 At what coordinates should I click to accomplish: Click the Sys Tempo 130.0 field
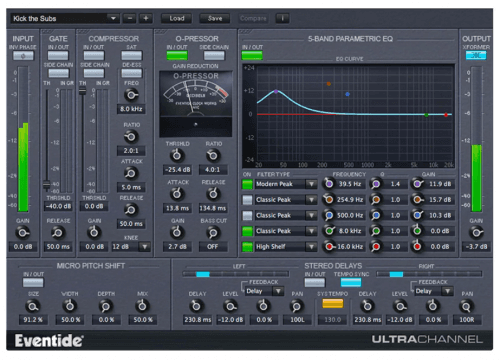333,320
